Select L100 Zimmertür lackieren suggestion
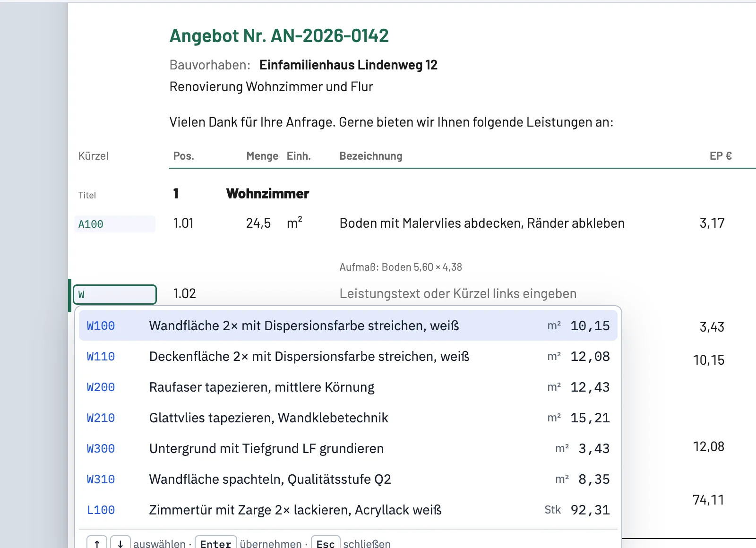This screenshot has height=548, width=756. click(x=348, y=510)
